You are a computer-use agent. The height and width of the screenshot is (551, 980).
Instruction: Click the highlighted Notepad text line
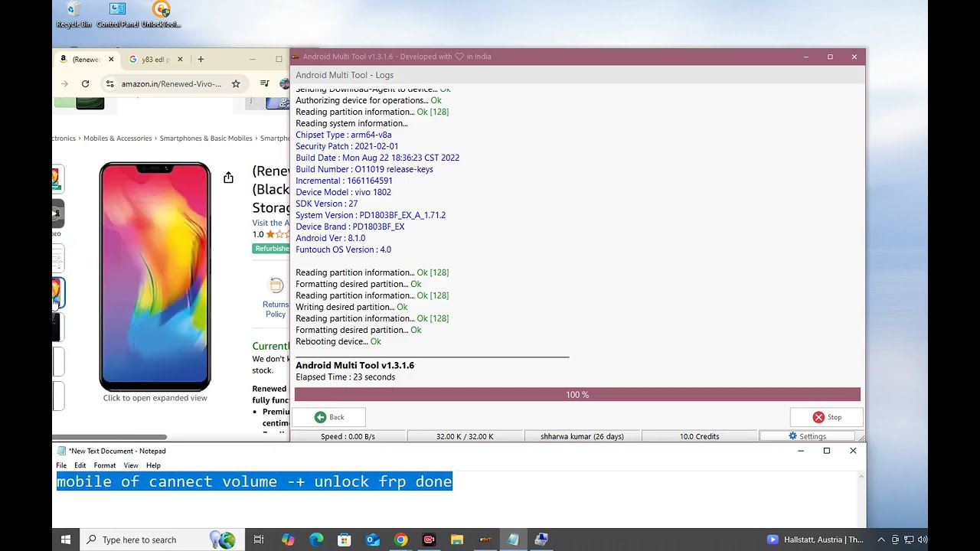coord(254,481)
